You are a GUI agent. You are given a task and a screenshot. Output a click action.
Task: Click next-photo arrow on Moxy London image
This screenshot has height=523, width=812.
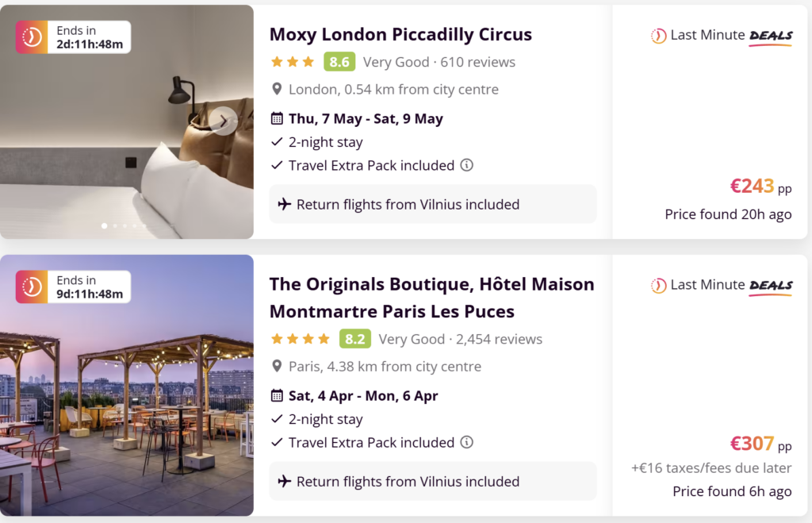[224, 121]
